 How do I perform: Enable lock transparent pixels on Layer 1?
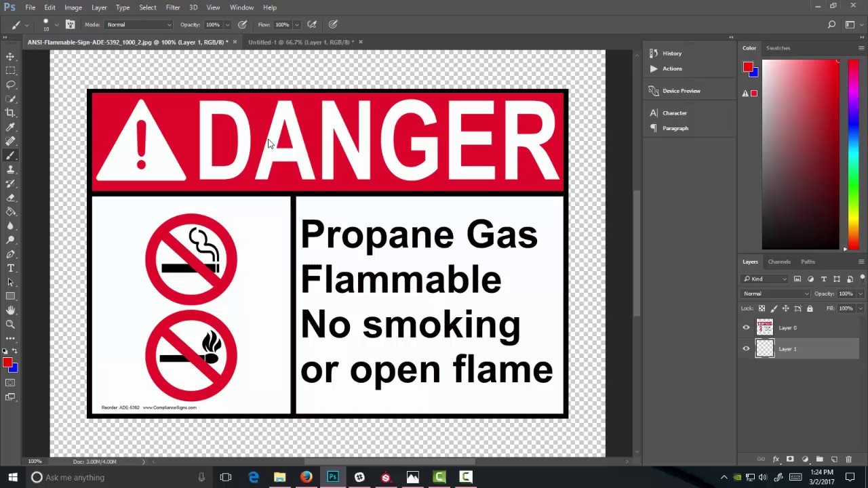tap(762, 308)
